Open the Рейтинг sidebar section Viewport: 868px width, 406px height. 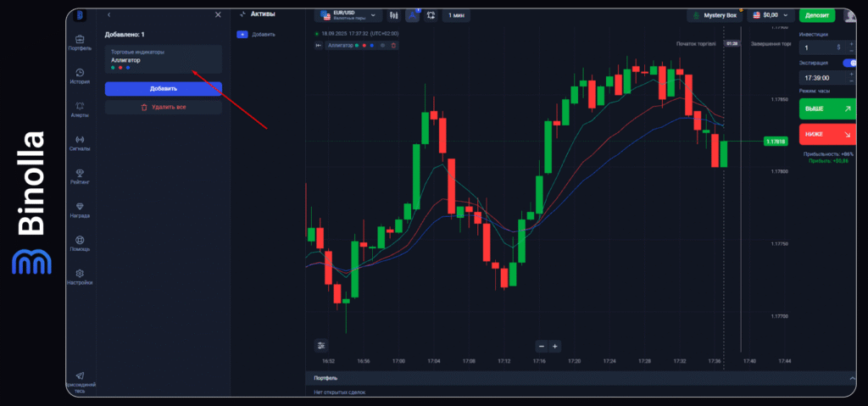[80, 174]
